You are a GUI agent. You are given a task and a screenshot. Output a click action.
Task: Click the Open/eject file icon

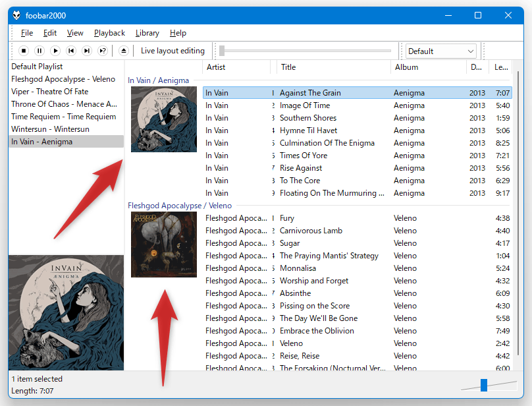[x=124, y=51]
